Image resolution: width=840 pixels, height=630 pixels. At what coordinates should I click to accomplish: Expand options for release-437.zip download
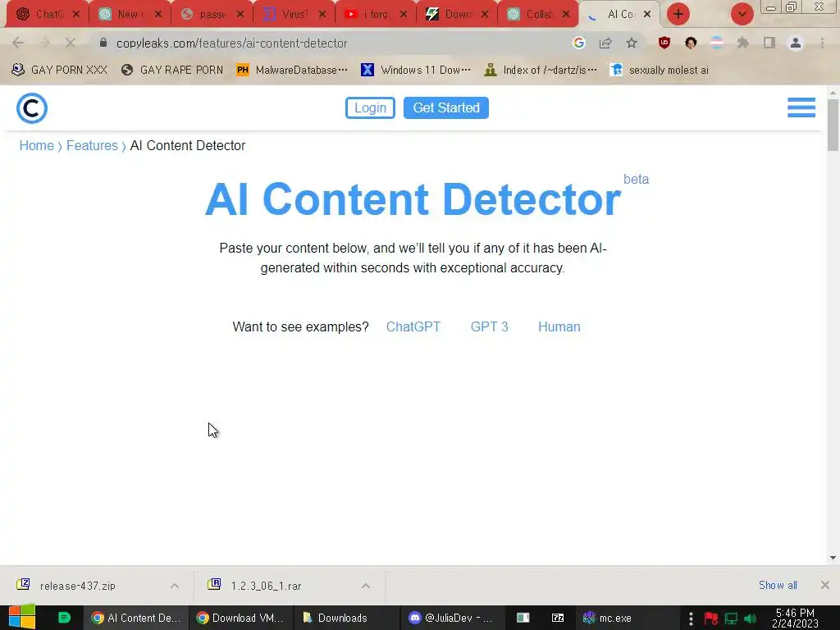click(175, 586)
